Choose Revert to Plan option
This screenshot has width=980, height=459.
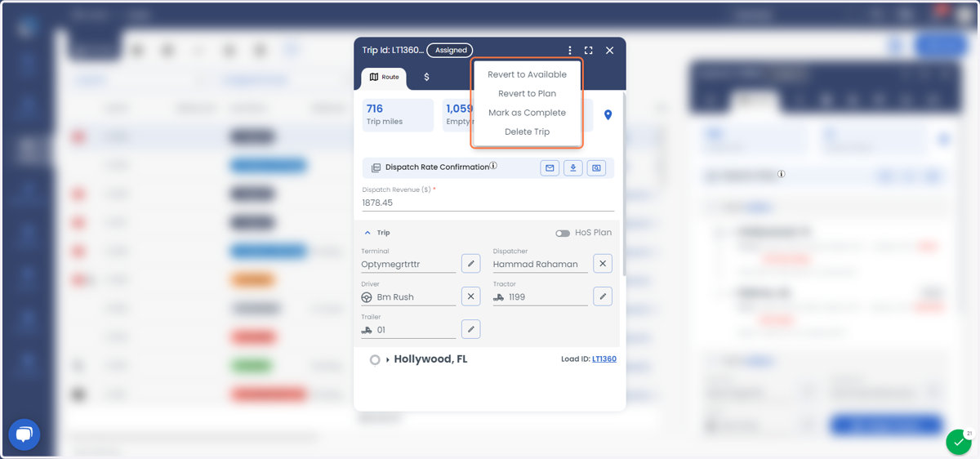point(527,93)
